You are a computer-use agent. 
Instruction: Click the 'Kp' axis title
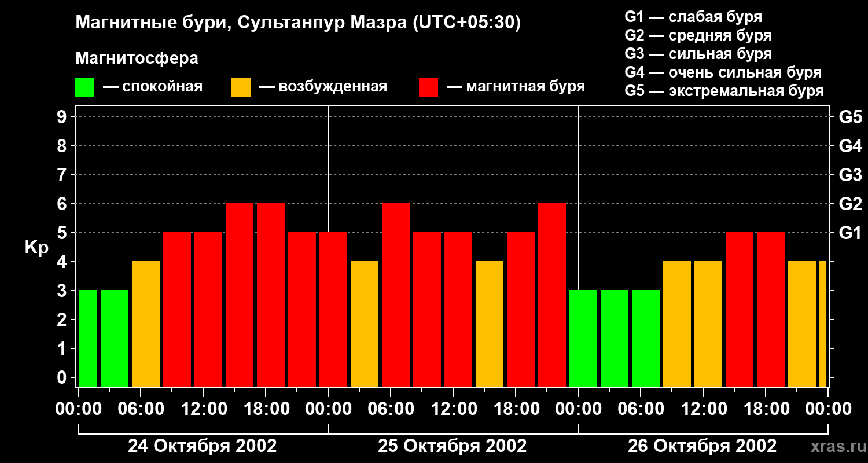tap(36, 247)
